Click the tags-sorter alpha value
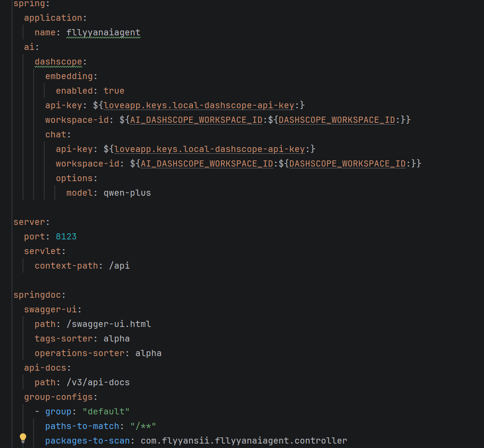484x448 pixels. pos(116,339)
